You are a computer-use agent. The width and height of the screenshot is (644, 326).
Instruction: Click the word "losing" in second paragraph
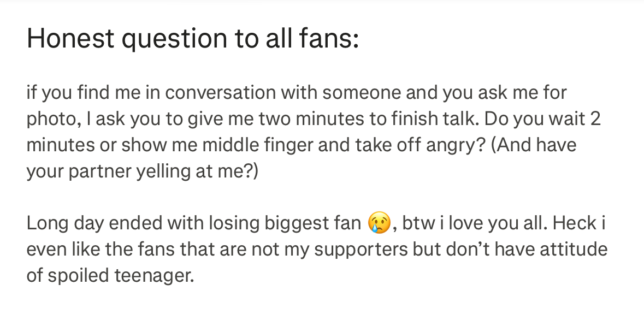tap(226, 223)
